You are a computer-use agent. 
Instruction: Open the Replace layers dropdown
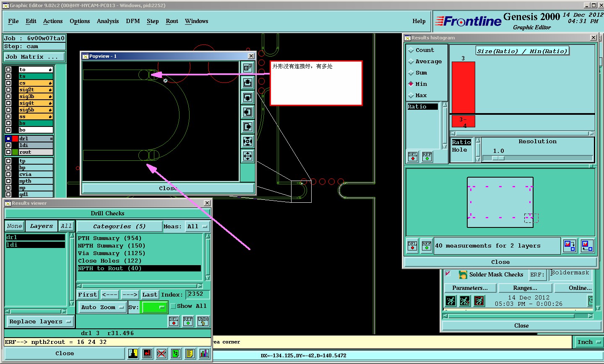[40, 322]
